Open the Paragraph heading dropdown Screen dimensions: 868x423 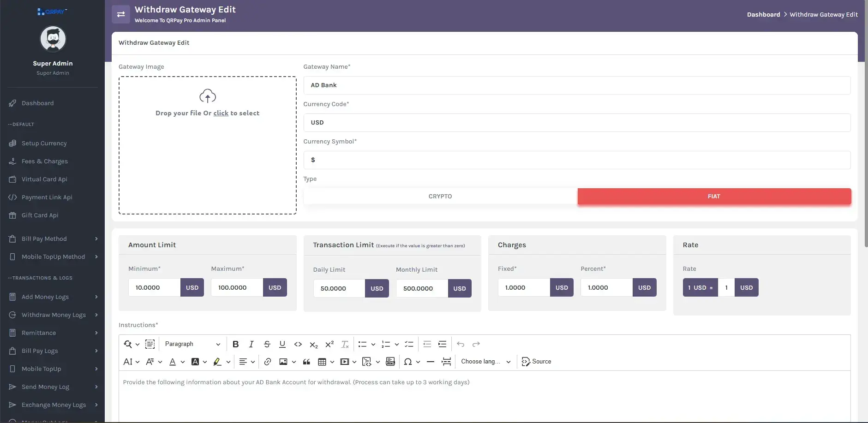point(192,344)
